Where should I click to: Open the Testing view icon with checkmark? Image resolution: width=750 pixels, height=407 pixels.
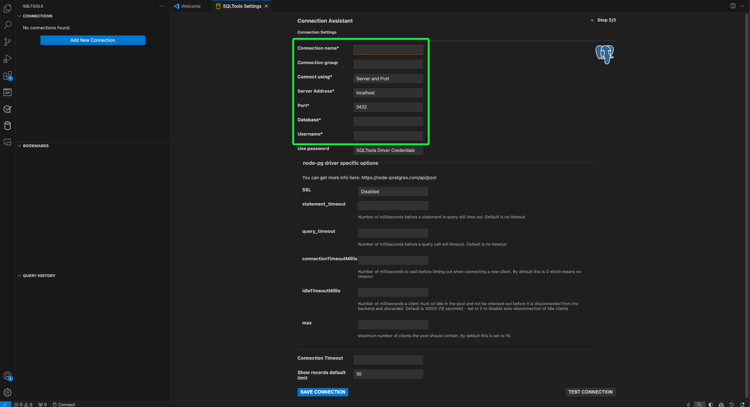pyautogui.click(x=7, y=109)
